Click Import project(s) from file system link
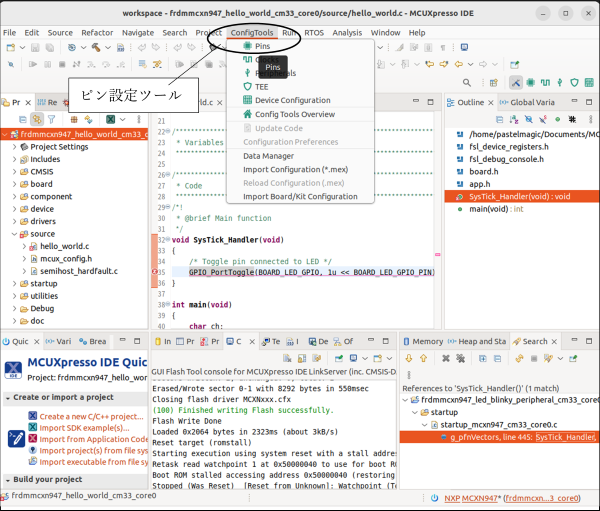 pos(93,450)
